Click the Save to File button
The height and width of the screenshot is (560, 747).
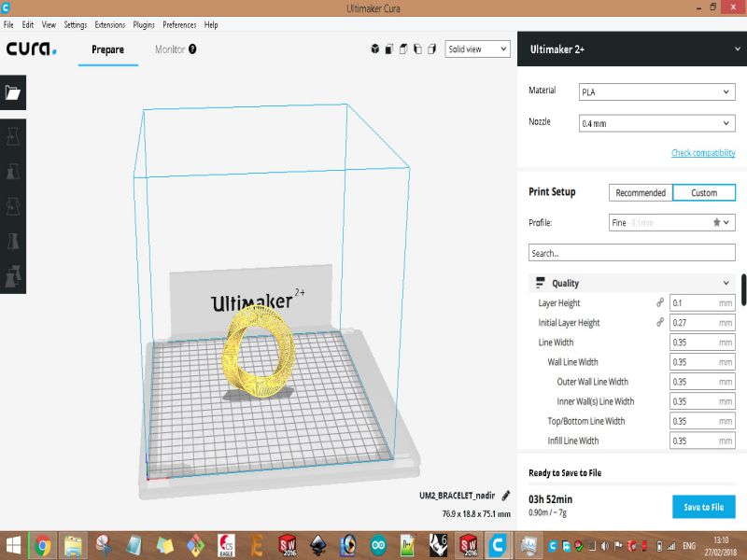point(704,507)
